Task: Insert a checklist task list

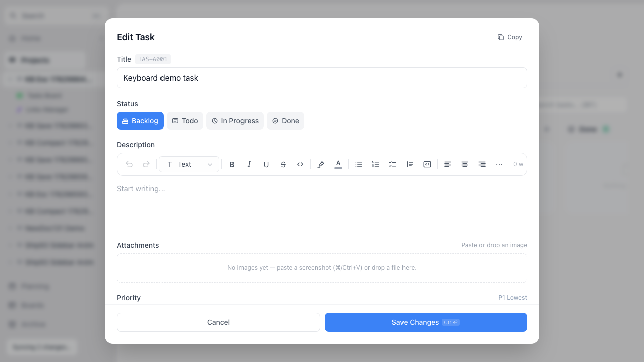Action: (393, 164)
